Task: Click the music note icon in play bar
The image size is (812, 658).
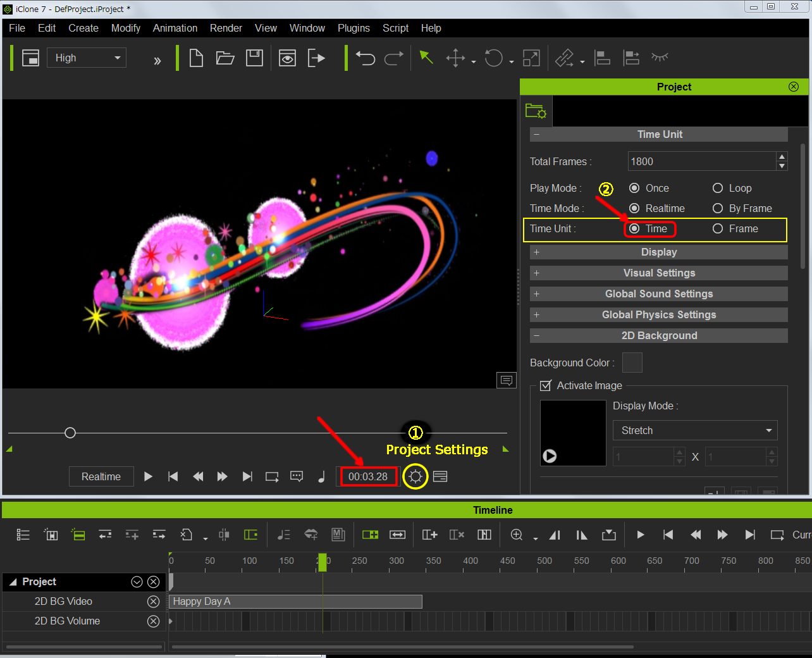Action: (321, 476)
